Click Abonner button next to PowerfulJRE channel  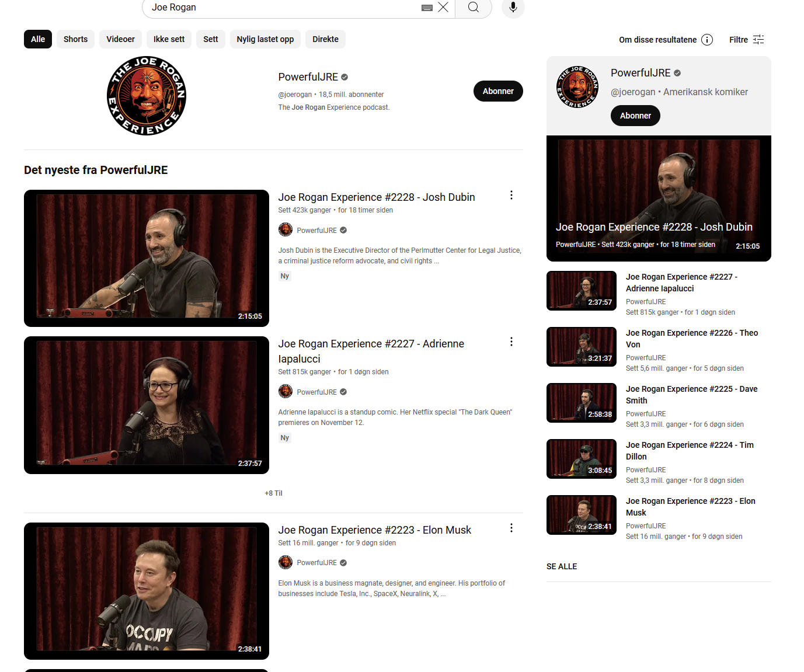pos(498,91)
